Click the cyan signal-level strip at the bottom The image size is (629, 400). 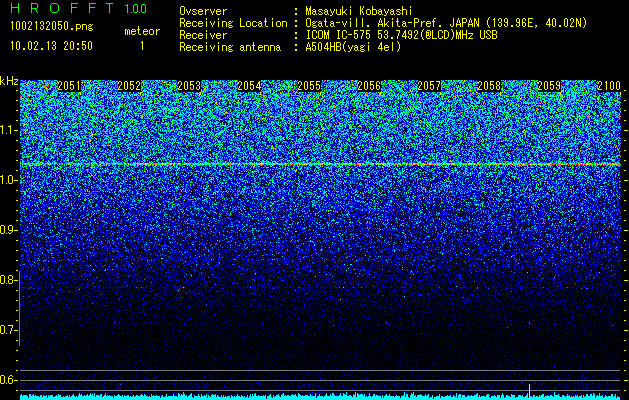click(321, 396)
